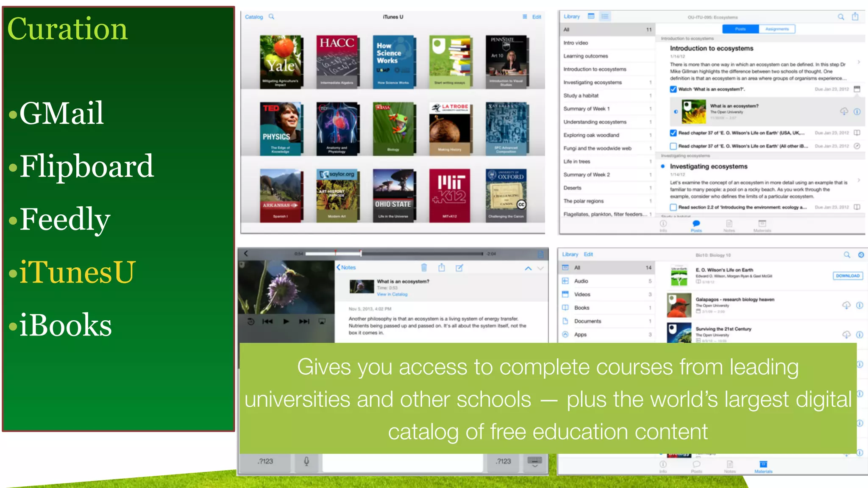
Task: Click download-all icon in Biology 10 toolbar
Action: coord(861,255)
